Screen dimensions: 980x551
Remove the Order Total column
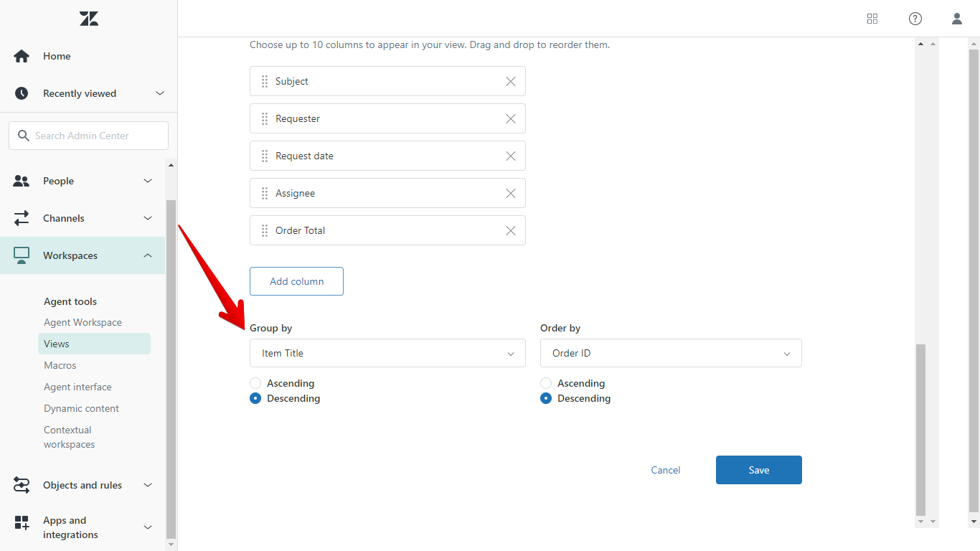(x=511, y=230)
